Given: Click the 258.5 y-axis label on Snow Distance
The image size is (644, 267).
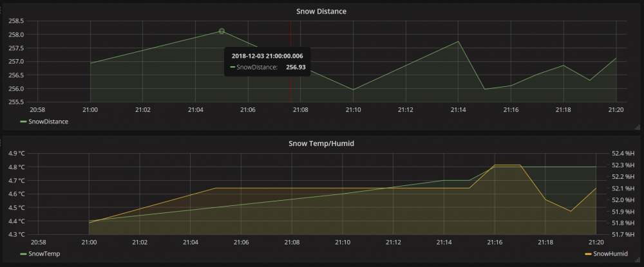Looking at the screenshot, I should point(17,21).
